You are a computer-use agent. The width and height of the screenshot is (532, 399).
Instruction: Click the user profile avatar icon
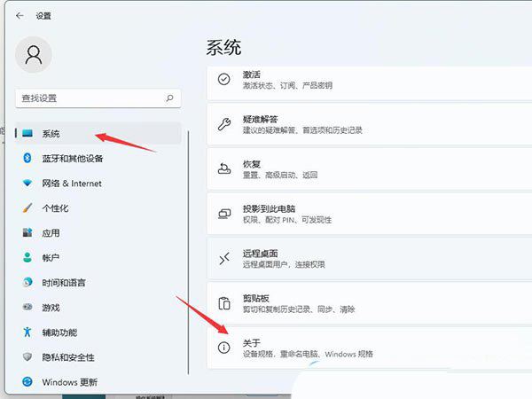[34, 56]
